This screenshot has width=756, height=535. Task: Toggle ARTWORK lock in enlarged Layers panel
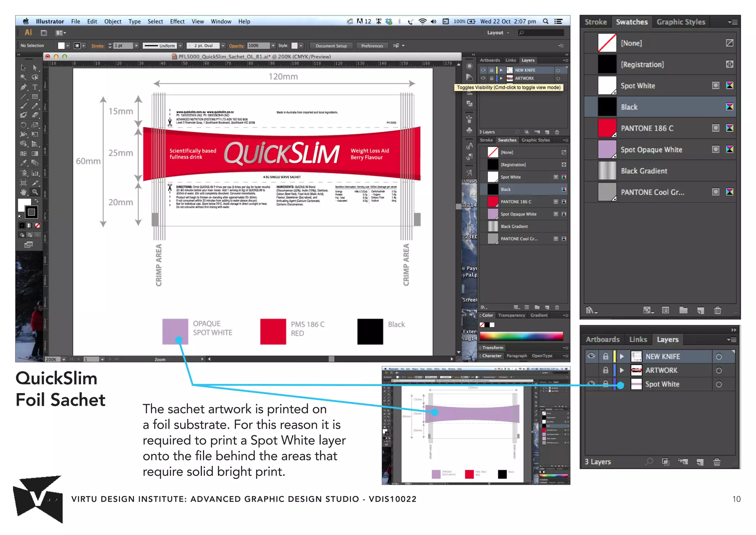point(605,370)
